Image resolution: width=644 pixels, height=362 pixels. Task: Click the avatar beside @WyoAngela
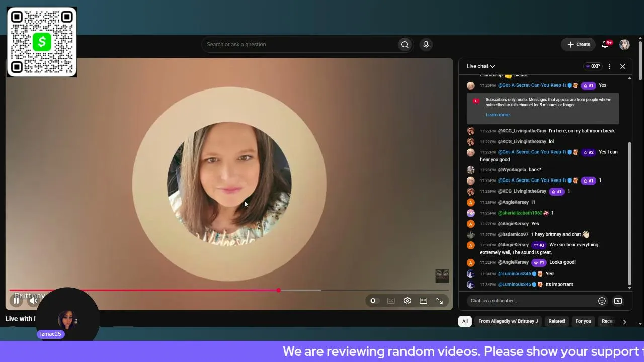[x=470, y=170]
